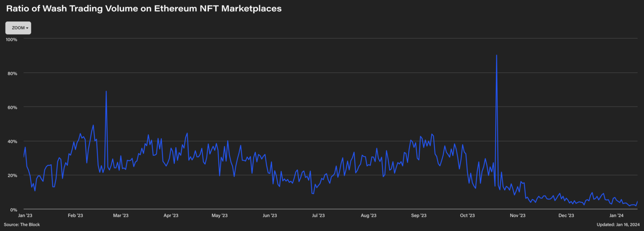
Task: Click the February spike peak near 70%
Action: pyautogui.click(x=106, y=92)
